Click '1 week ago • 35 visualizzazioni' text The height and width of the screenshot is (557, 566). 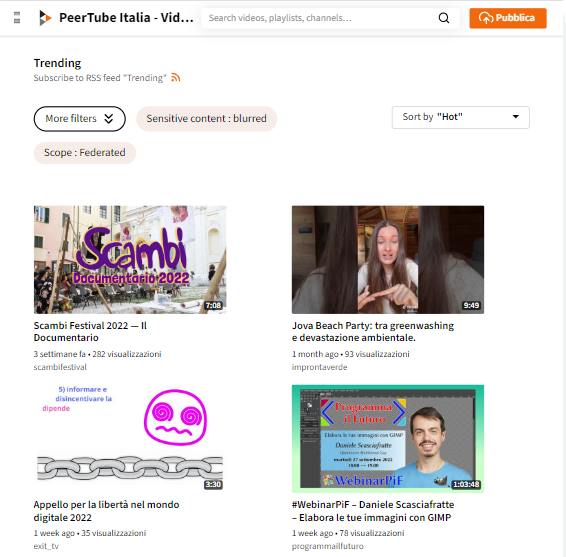[x=90, y=533]
